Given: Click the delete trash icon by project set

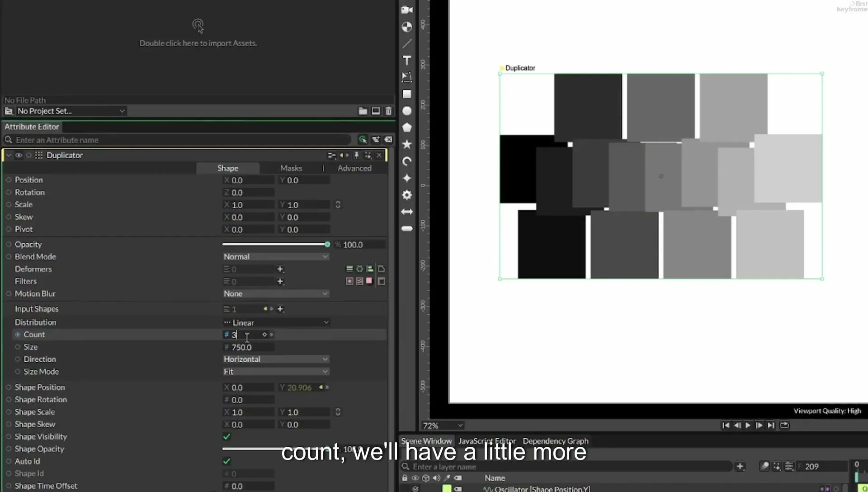Looking at the screenshot, I should pyautogui.click(x=388, y=111).
